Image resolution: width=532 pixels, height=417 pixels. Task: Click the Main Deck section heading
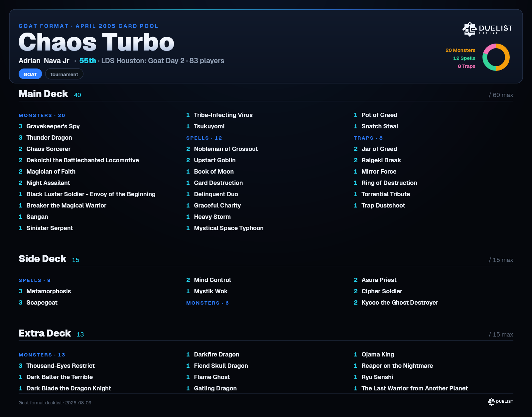[43, 94]
